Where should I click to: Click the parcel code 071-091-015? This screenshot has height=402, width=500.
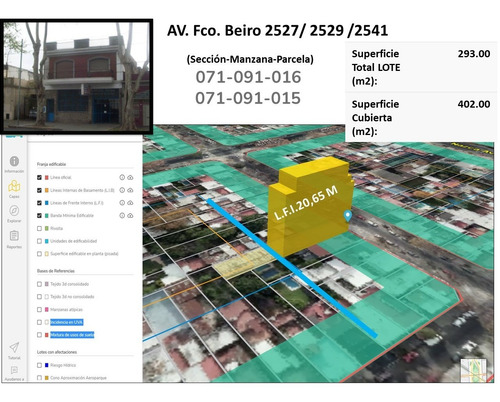point(248,98)
